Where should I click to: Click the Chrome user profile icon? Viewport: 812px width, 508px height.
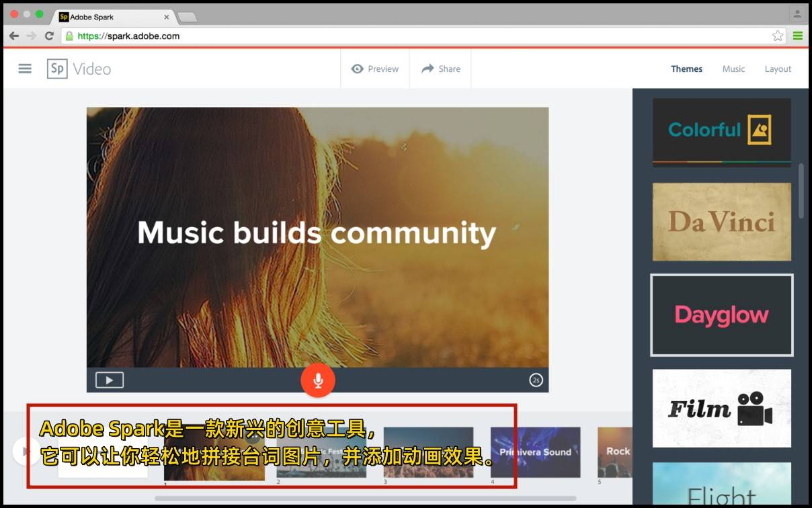[798, 13]
